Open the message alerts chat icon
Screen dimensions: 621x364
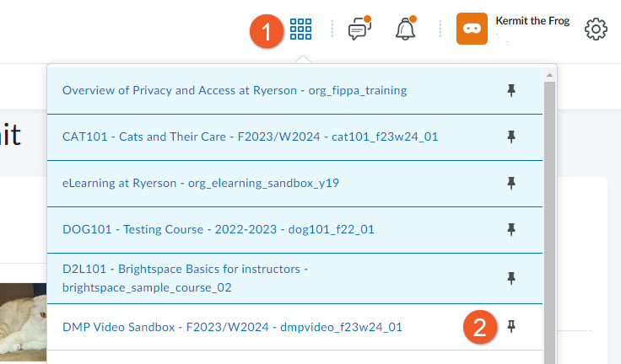359,29
